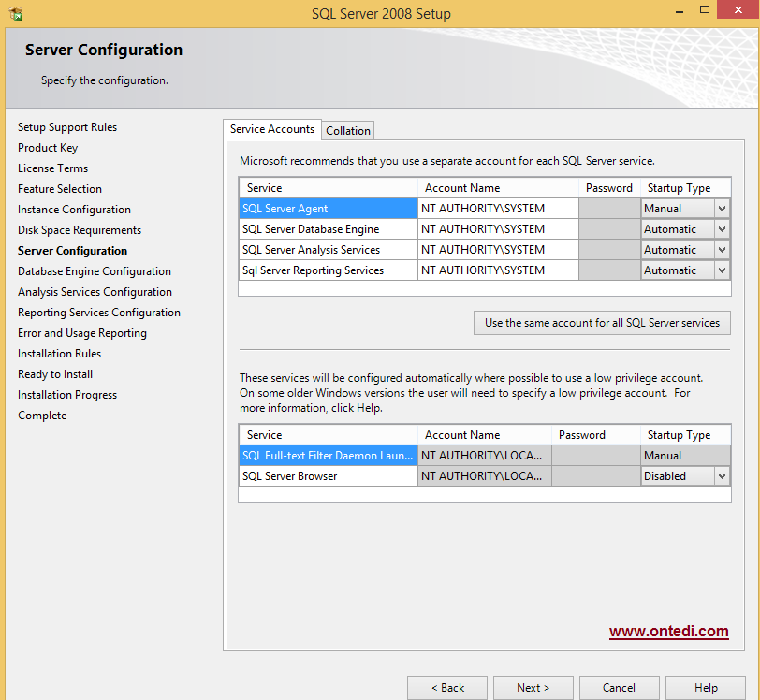Viewport: 760px width, 700px height.
Task: Select the SQL Server Browser service row
Action: click(329, 476)
